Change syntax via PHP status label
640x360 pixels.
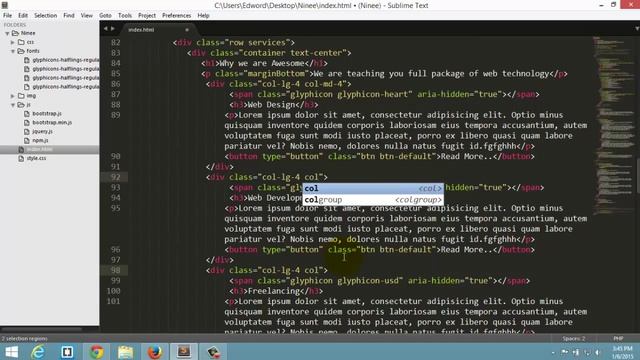pyautogui.click(x=618, y=338)
